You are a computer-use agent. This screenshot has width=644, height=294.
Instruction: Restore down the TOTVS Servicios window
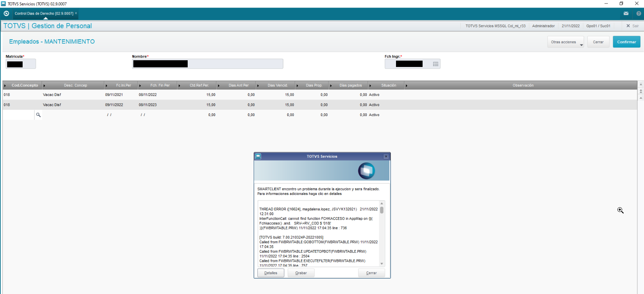tap(621, 4)
